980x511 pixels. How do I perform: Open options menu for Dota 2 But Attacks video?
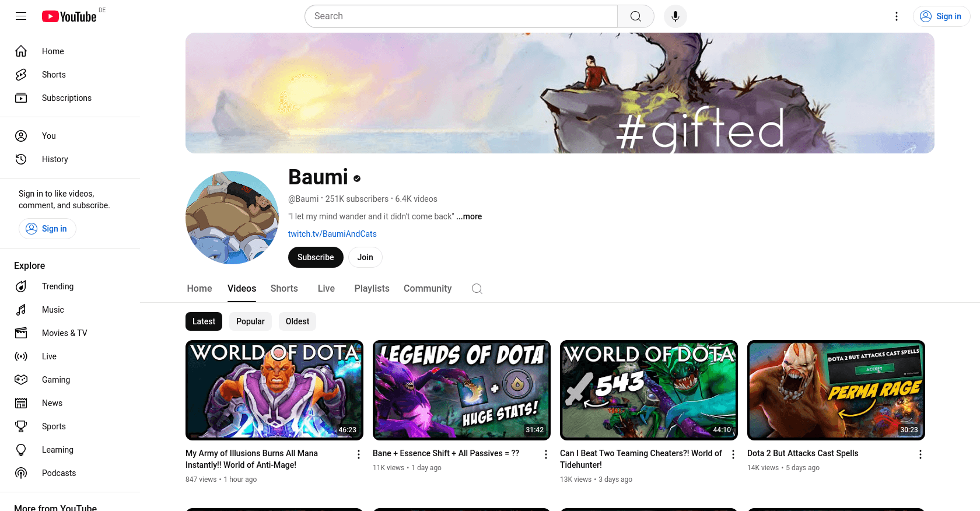point(921,454)
